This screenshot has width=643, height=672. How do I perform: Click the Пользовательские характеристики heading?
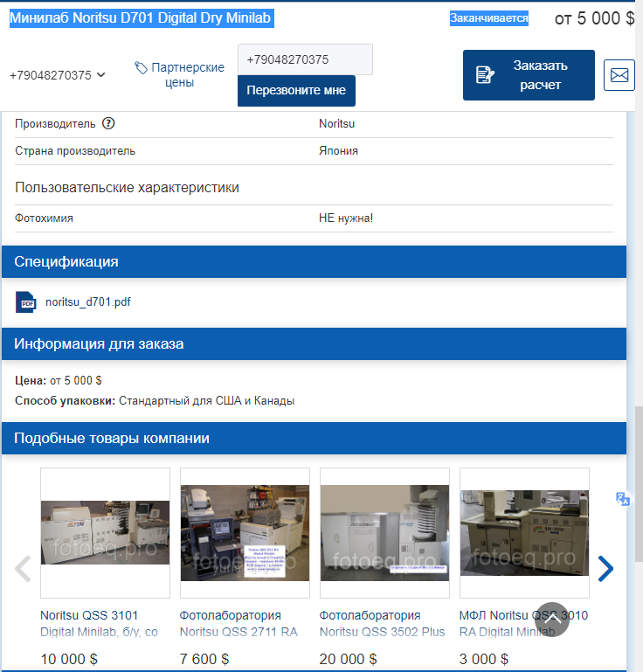coord(128,188)
